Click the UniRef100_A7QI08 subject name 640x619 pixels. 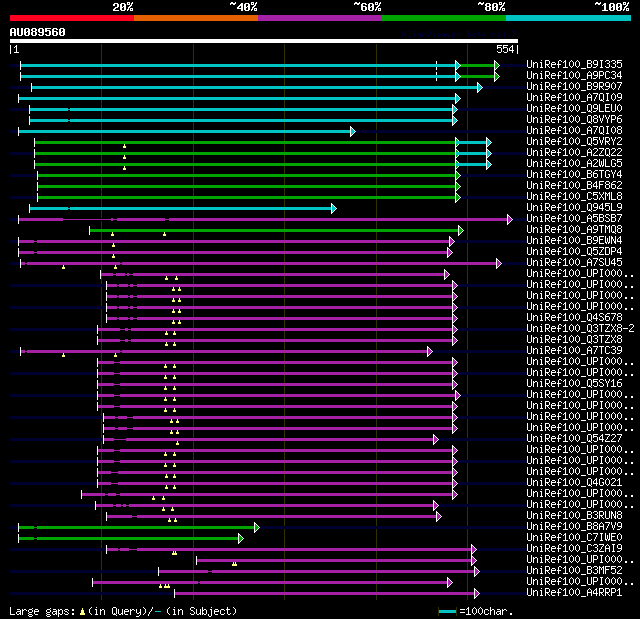tap(574, 131)
